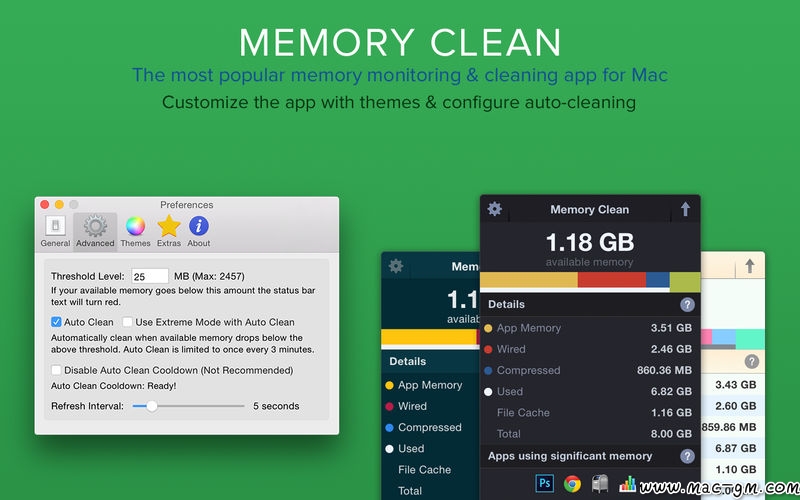The height and width of the screenshot is (500, 800).
Task: Select the App Memory row showing 3.51 GB
Action: (x=590, y=328)
